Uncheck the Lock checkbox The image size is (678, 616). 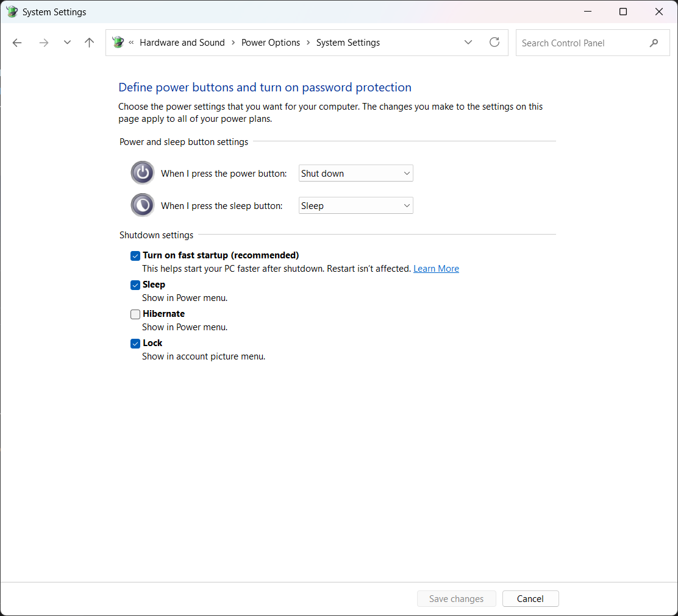(135, 344)
